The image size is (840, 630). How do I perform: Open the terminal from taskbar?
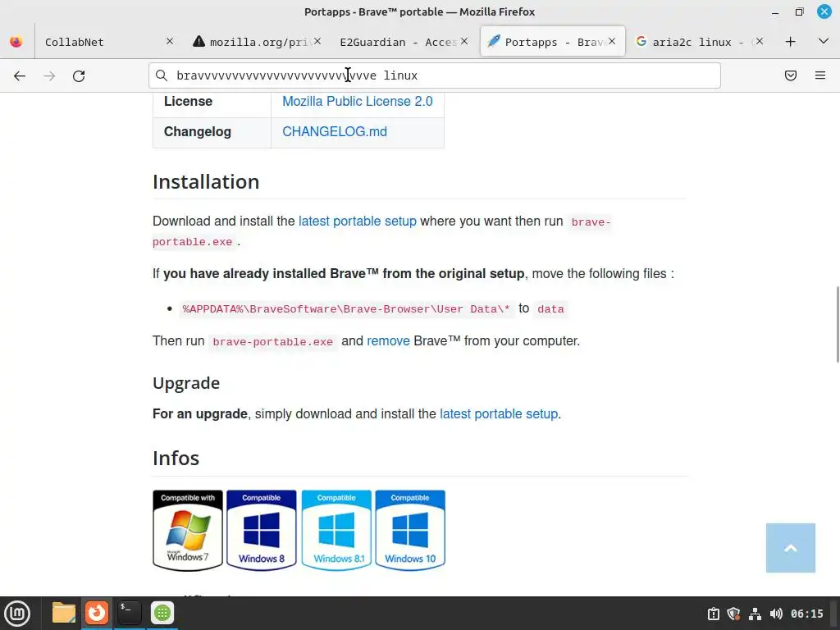129,613
